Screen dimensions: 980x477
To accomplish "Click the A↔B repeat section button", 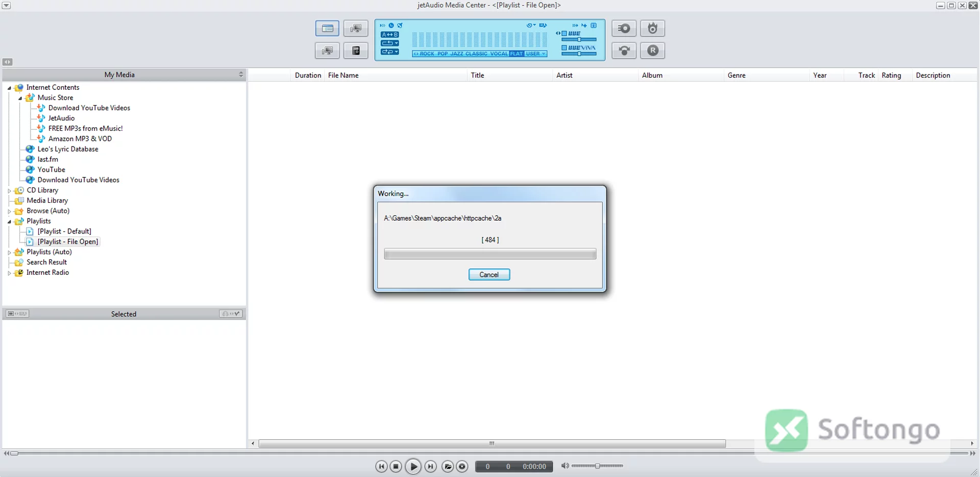I will click(389, 35).
